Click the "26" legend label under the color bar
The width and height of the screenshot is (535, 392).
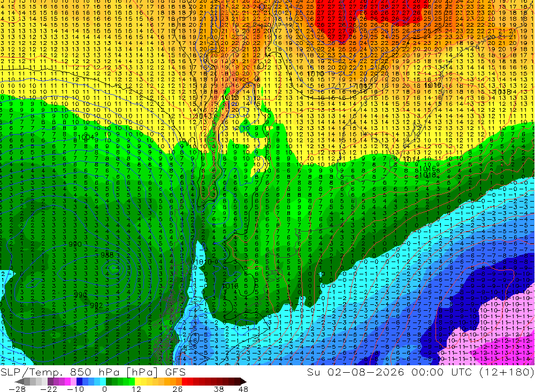[x=178, y=389]
